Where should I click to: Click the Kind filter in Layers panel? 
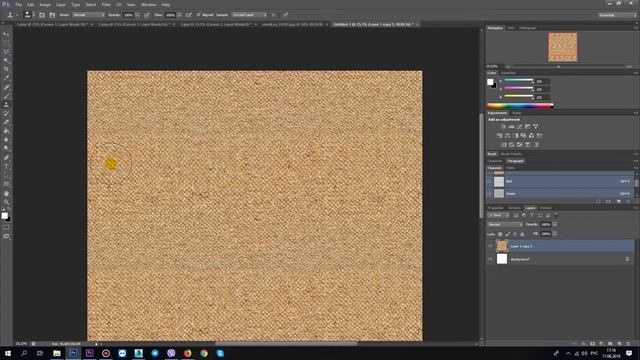(x=498, y=215)
